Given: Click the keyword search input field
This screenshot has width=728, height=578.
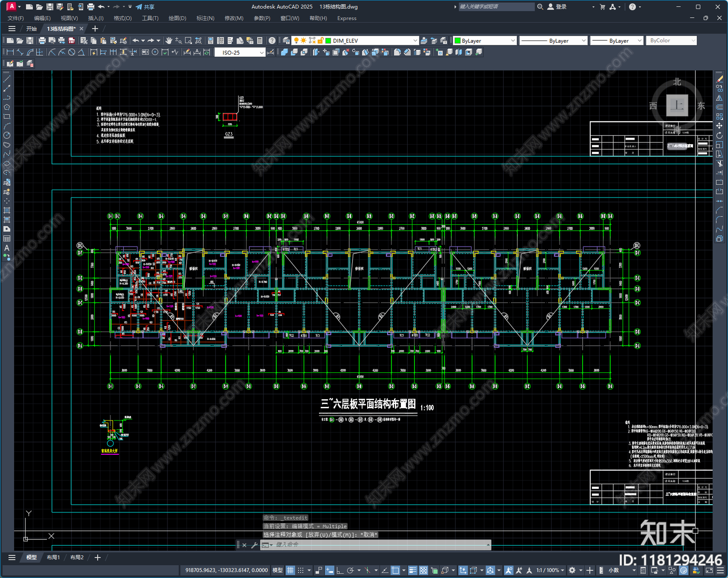Looking at the screenshot, I should pyautogui.click(x=496, y=7).
